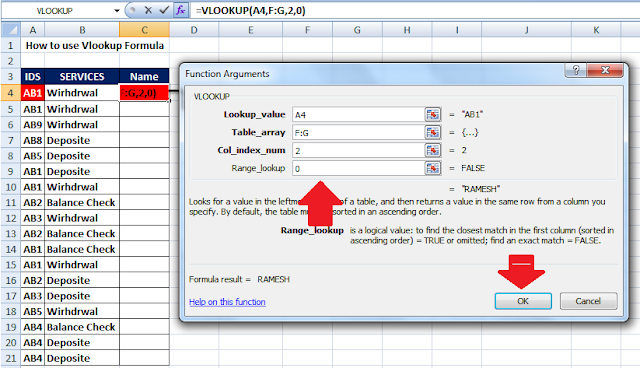Click inside the formula bar text
Screen dimensions: 640x368
coord(250,11)
